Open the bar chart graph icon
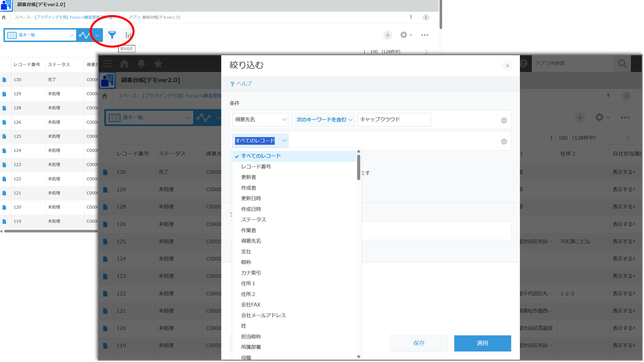This screenshot has width=644, height=362. coord(128,35)
